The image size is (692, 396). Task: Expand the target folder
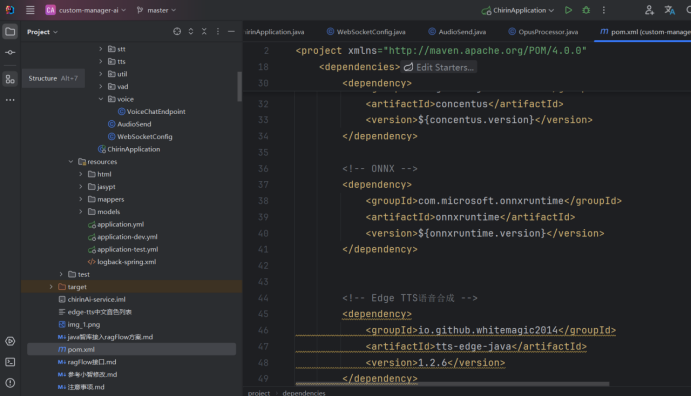tap(51, 287)
